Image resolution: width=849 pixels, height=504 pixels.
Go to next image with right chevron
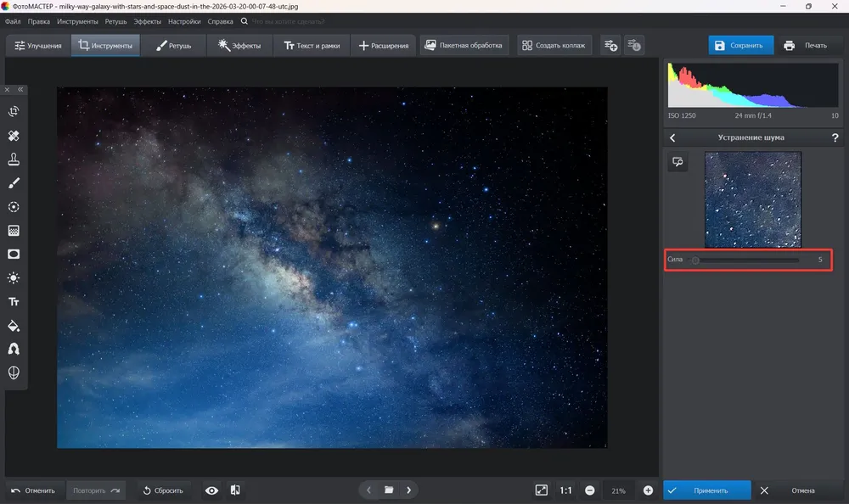coord(409,490)
